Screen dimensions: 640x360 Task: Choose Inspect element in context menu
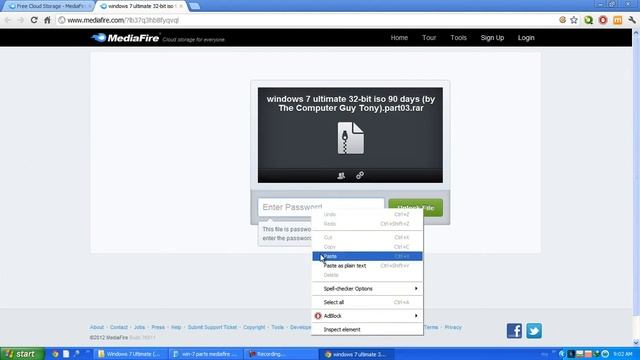pos(367,329)
